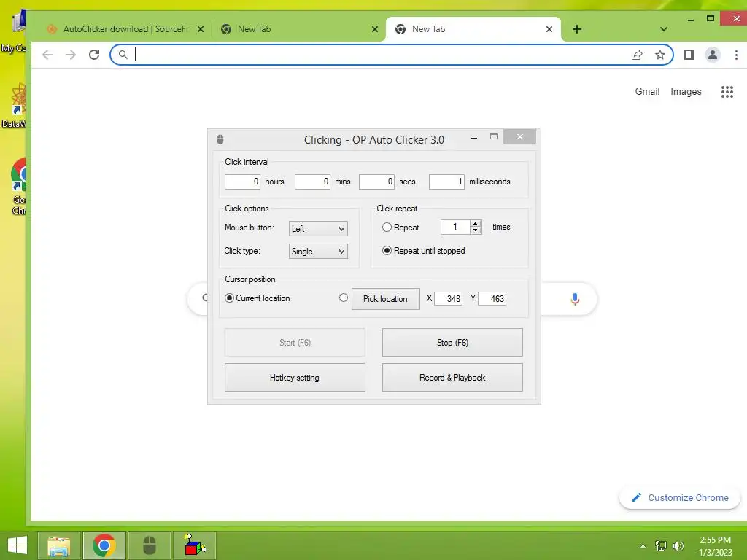Click the X coordinate field
Image resolution: width=747 pixels, height=560 pixels.
tap(449, 298)
